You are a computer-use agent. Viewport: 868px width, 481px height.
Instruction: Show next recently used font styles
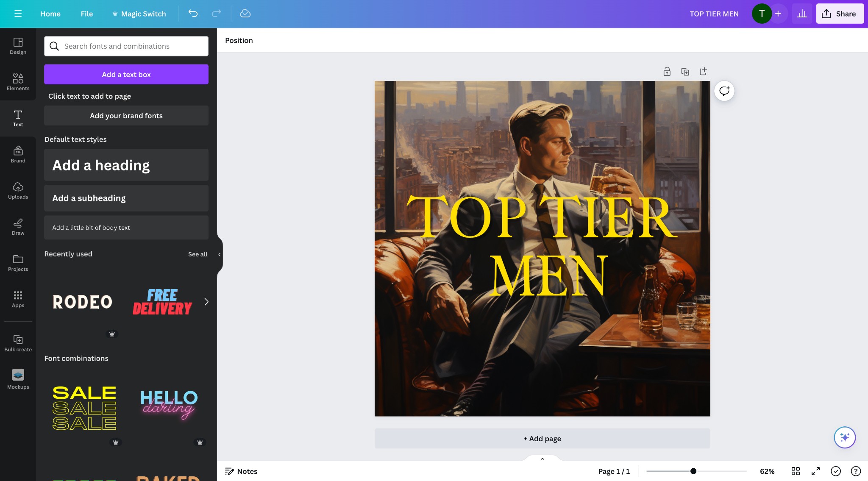[206, 302]
